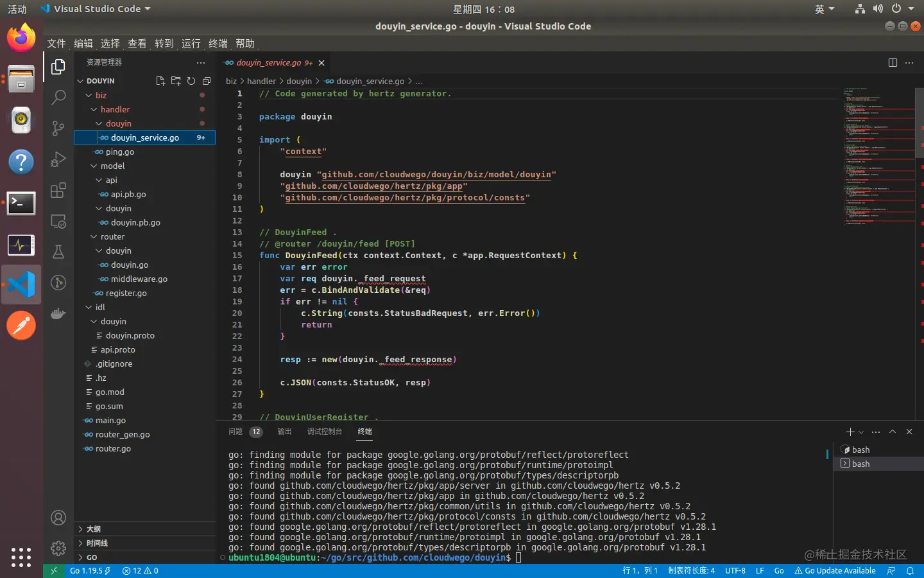Open main.go from the file tree
Screen dimensions: 924x578
click(x=110, y=420)
